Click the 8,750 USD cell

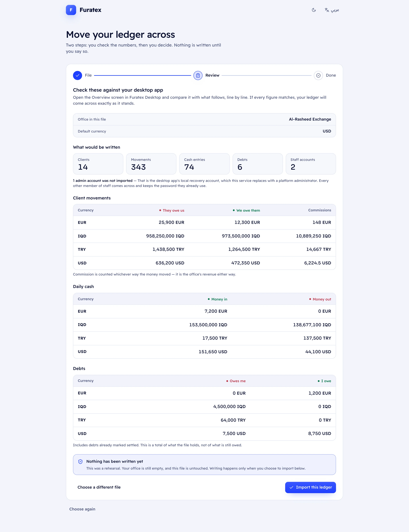(x=320, y=434)
